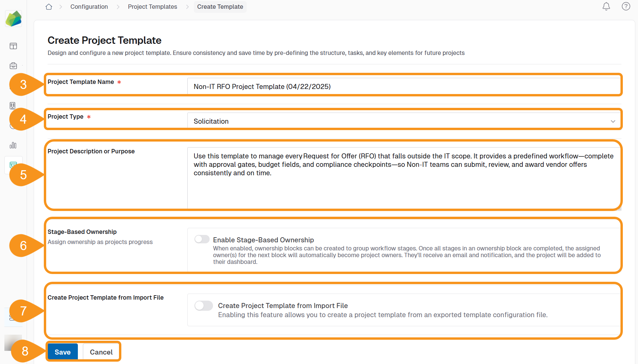Save the new project template
Viewport: 638px width, 364px height.
62,352
